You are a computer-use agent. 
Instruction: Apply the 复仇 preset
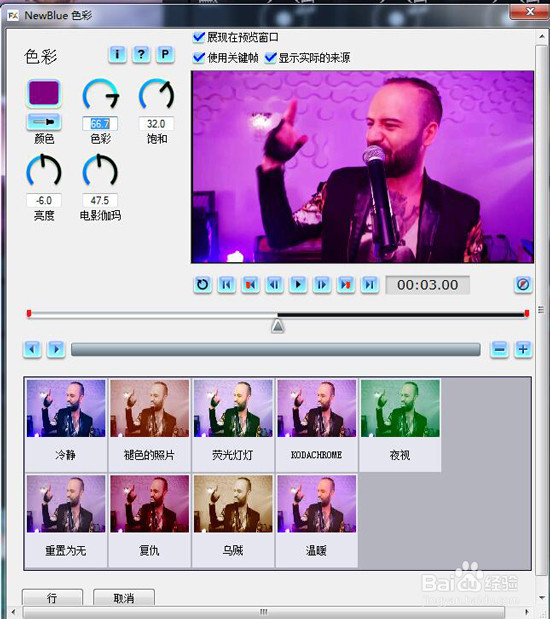(149, 520)
